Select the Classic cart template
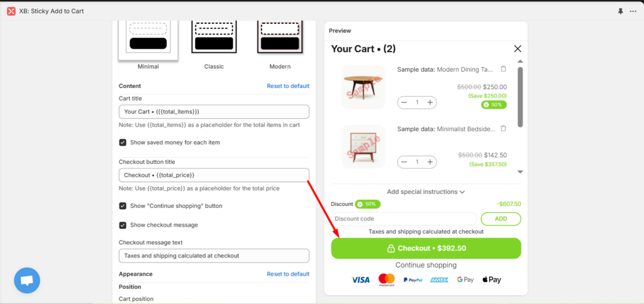The image size is (644, 304). coord(214,36)
